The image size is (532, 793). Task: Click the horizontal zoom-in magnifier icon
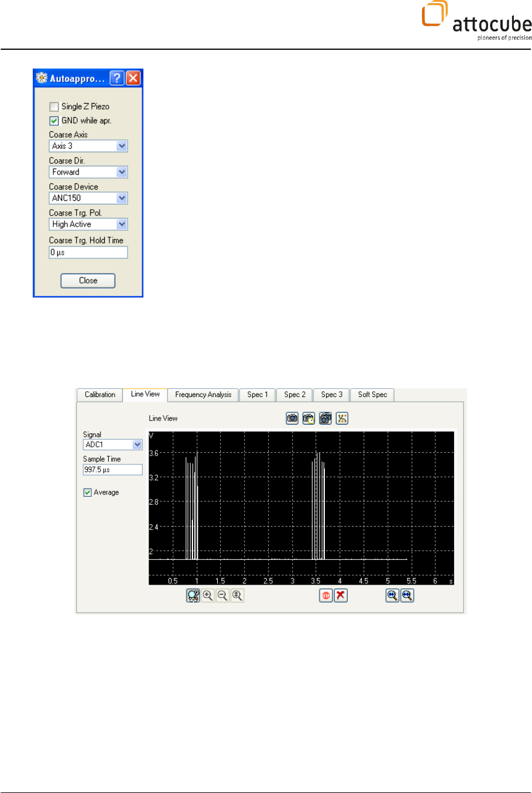[x=392, y=596]
